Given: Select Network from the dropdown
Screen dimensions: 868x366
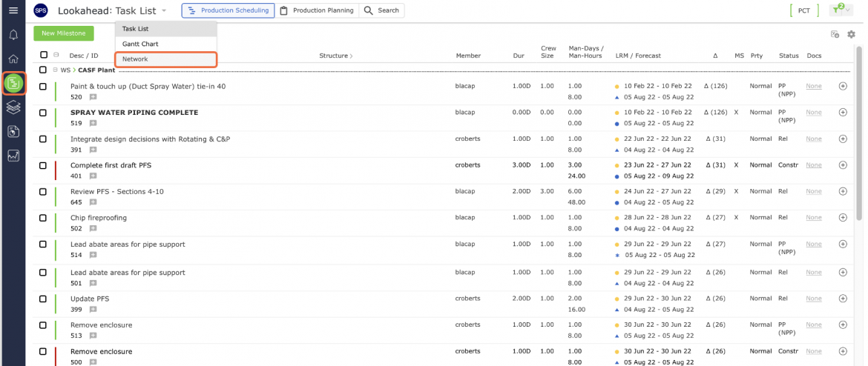Looking at the screenshot, I should tap(166, 59).
